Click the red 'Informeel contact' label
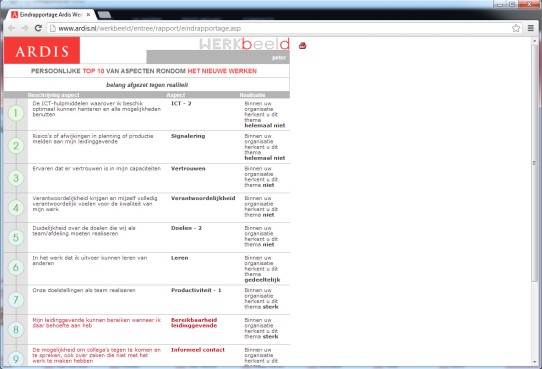 tap(198, 350)
